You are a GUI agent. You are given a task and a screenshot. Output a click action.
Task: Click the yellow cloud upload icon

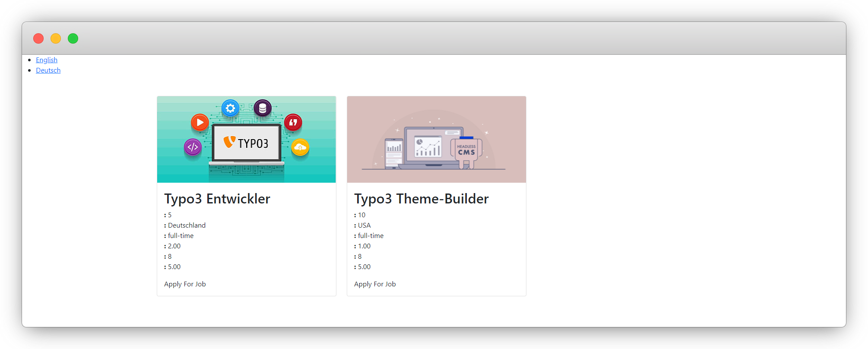click(x=300, y=148)
